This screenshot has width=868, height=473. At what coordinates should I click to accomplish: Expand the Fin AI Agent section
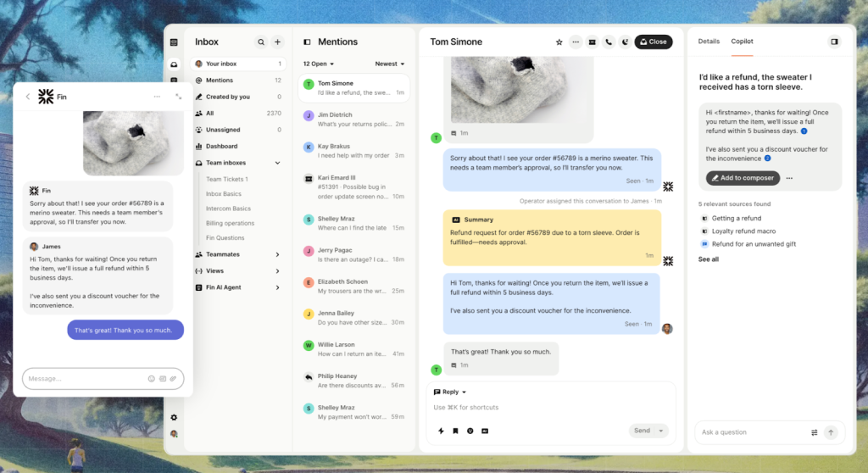[277, 288]
